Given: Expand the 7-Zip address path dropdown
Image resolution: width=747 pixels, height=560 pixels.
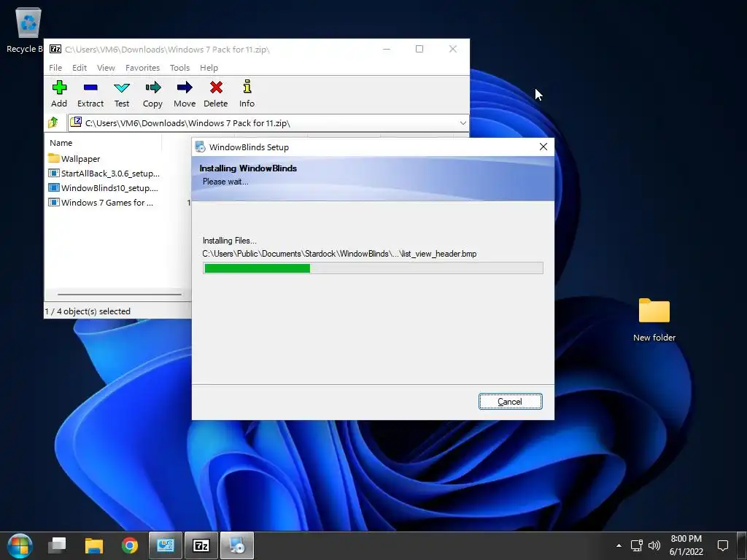Looking at the screenshot, I should pyautogui.click(x=462, y=122).
